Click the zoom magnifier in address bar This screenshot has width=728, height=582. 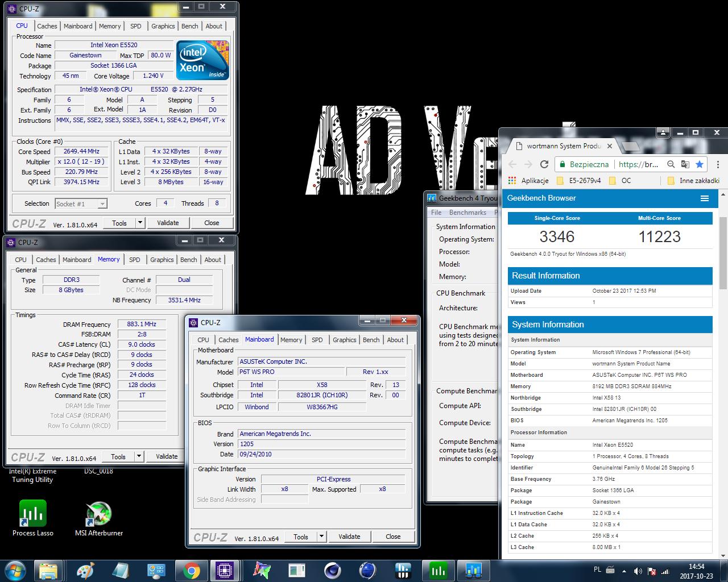point(671,164)
